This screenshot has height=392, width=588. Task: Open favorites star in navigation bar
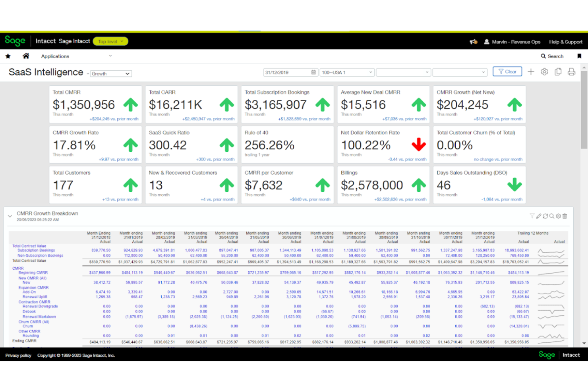pos(8,56)
